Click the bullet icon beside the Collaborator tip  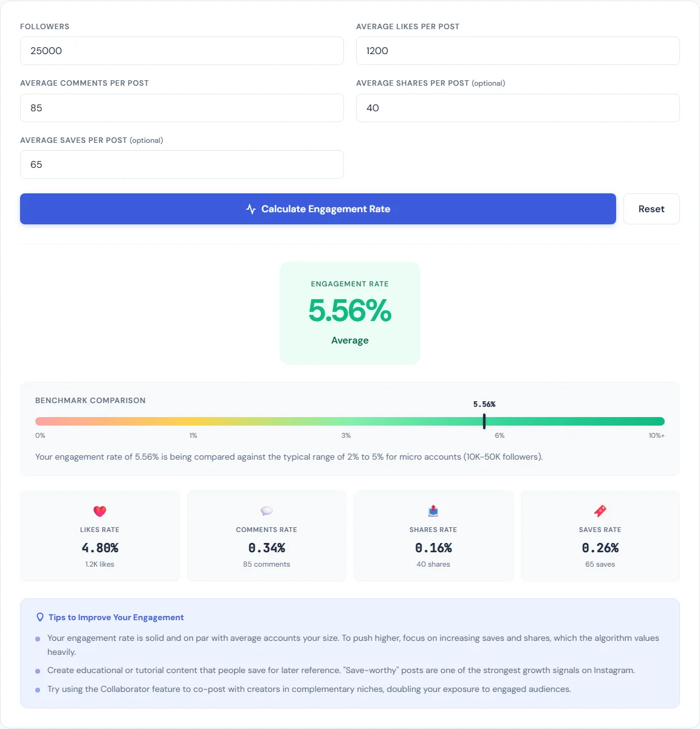pyautogui.click(x=39, y=689)
